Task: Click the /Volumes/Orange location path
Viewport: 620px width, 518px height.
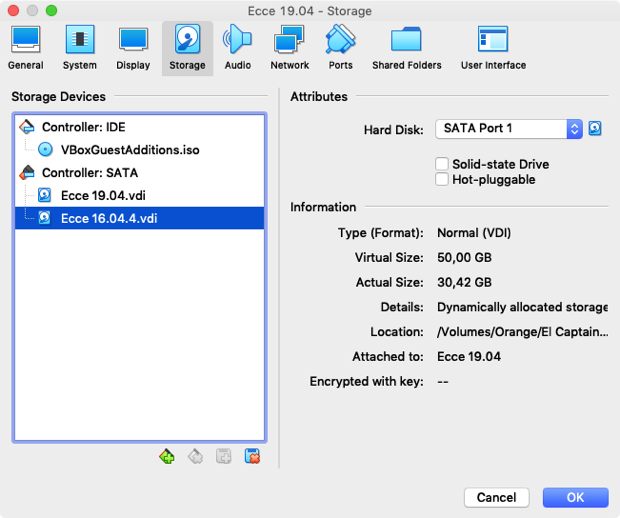Action: pos(522,332)
